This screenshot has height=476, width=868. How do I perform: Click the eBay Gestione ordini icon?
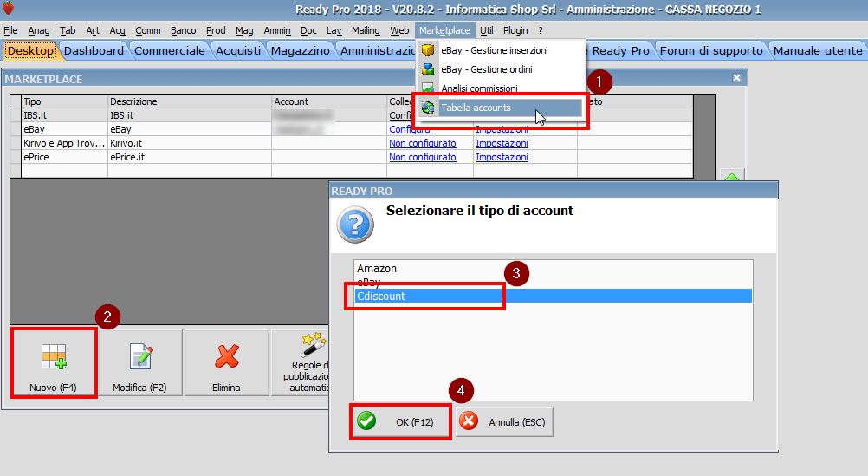click(x=428, y=69)
